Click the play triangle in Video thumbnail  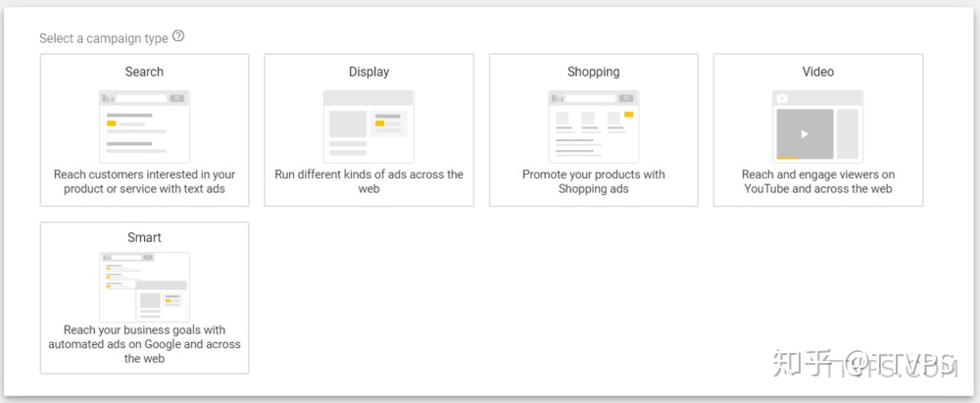(x=805, y=133)
